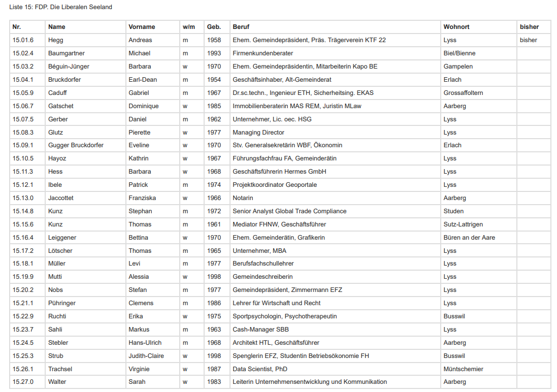Select the number cell '15.01.6'
This screenshot has width=557, height=392.
[23, 40]
